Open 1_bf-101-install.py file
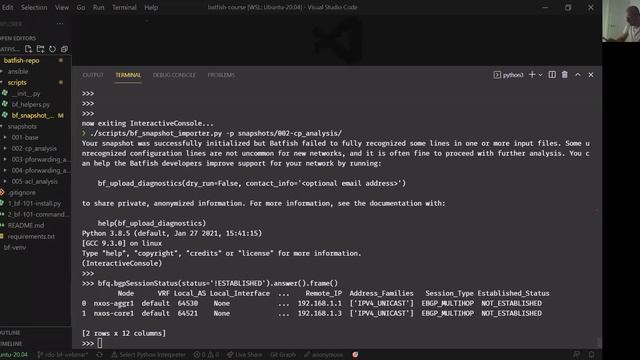 (x=36, y=203)
